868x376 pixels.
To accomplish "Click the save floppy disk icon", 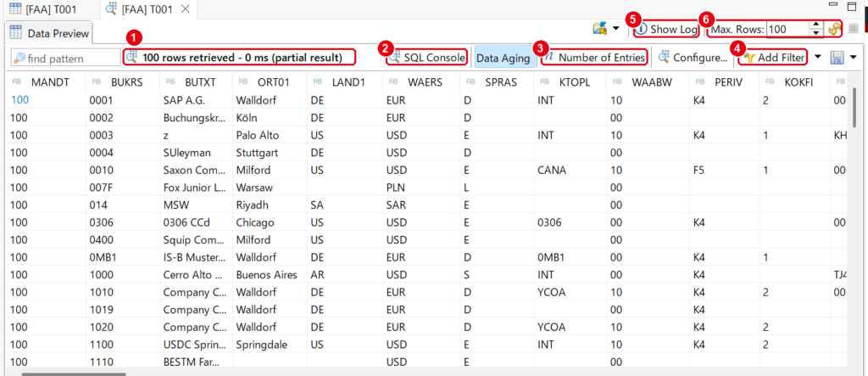I will pos(837,57).
